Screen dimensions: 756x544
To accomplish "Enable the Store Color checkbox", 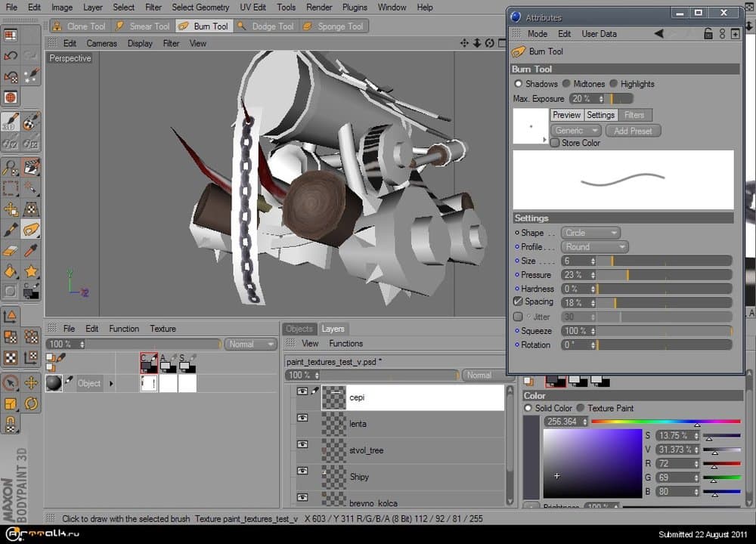I will tap(555, 143).
